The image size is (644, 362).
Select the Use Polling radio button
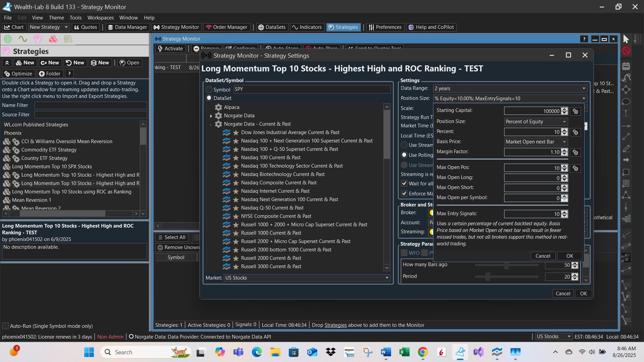click(x=404, y=155)
